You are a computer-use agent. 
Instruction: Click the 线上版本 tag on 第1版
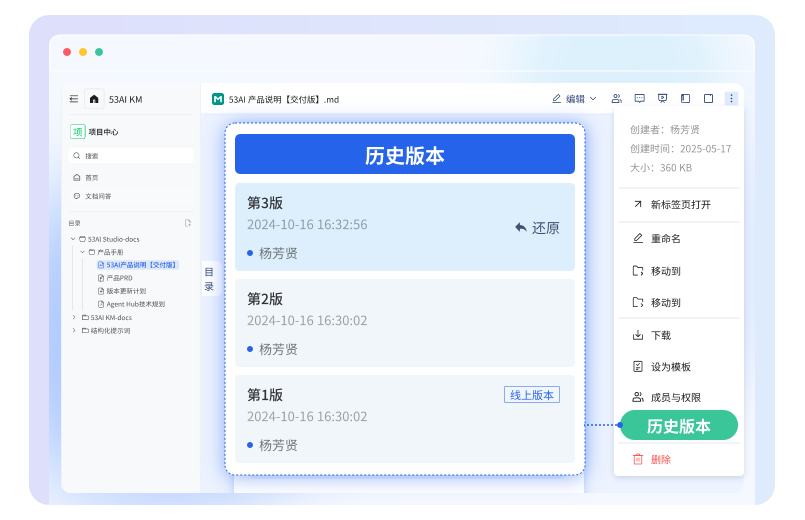tap(532, 395)
